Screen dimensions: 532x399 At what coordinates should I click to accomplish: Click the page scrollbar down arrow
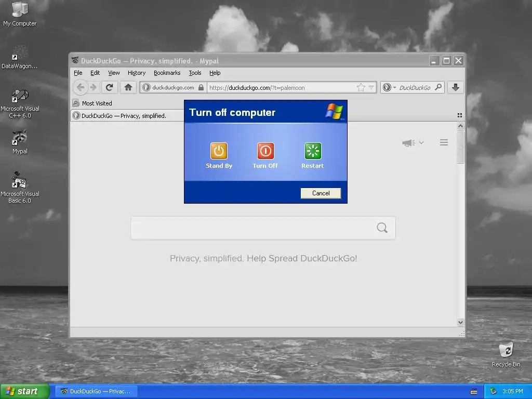point(460,322)
